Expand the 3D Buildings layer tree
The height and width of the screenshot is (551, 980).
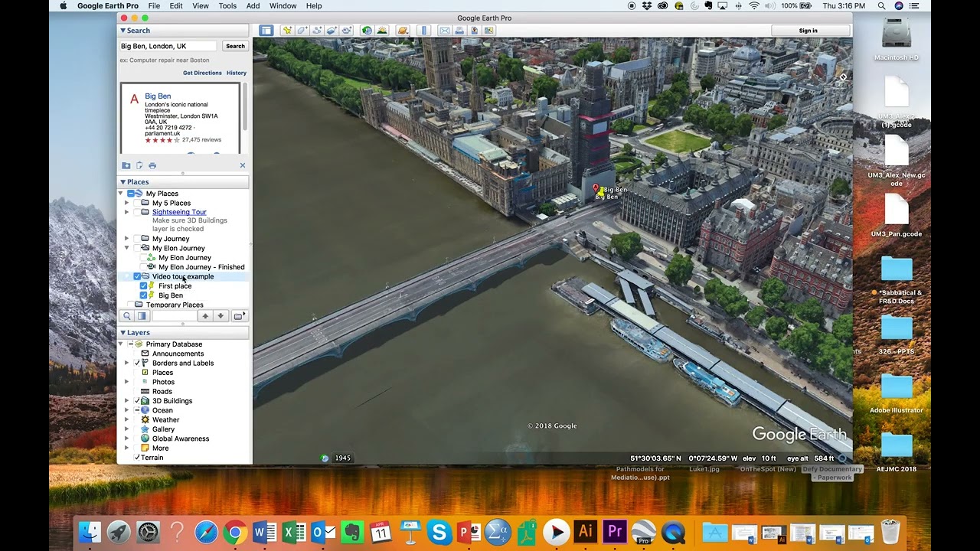tap(127, 400)
